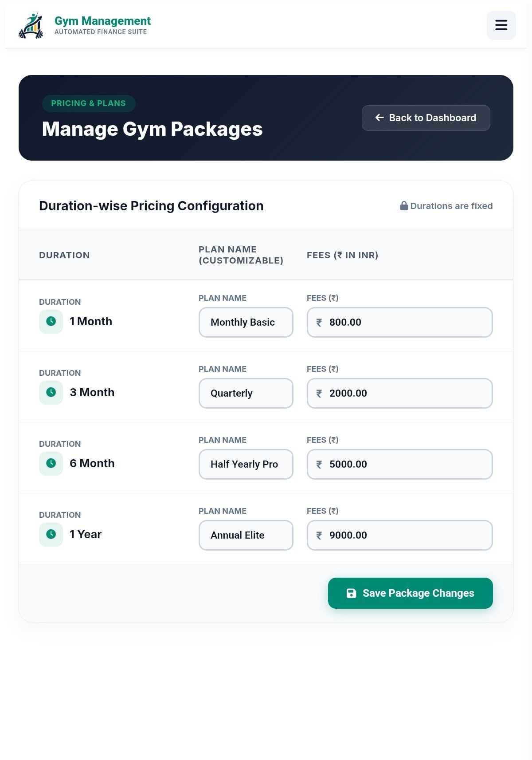Click the rupee symbol in the 9000.00 field
The height and width of the screenshot is (760, 532).
click(319, 536)
